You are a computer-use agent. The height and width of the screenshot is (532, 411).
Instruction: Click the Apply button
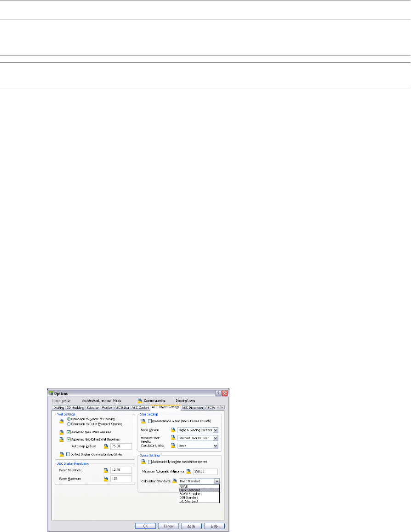[191, 526]
